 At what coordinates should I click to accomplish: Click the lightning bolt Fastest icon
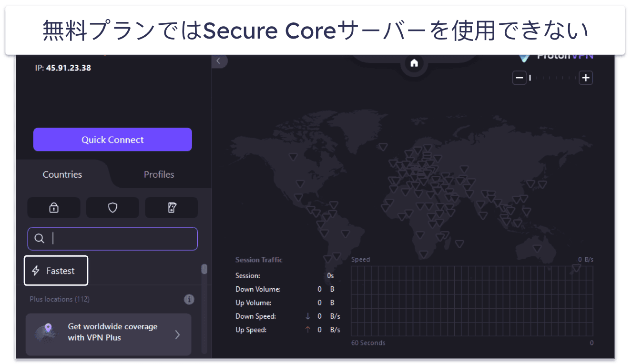pyautogui.click(x=36, y=271)
